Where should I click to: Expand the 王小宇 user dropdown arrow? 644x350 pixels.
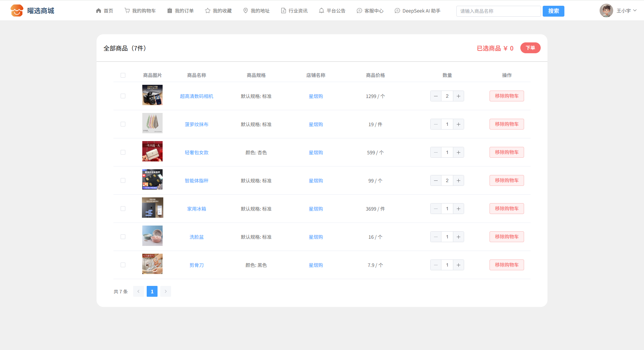pyautogui.click(x=635, y=11)
